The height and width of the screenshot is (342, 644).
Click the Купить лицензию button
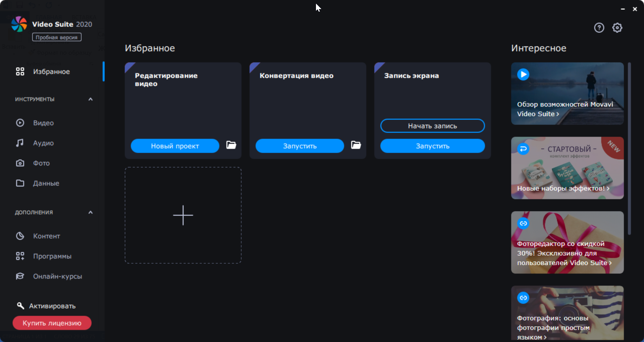52,323
